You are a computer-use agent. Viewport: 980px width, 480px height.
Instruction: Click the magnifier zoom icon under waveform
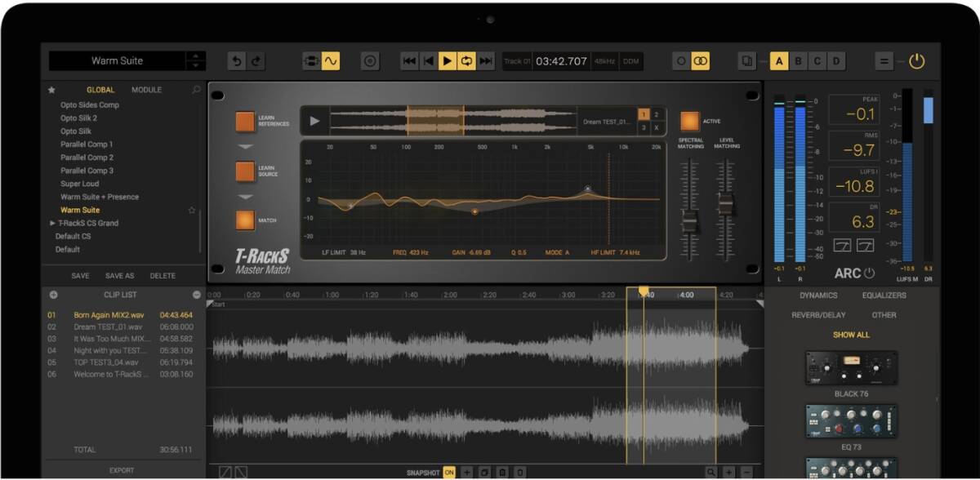click(x=711, y=473)
